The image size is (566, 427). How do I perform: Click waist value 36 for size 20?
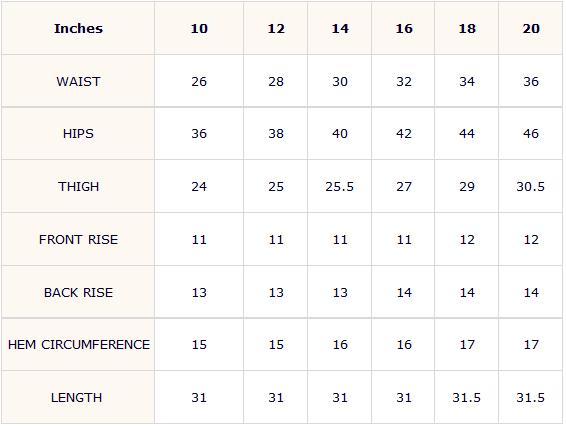pyautogui.click(x=531, y=81)
